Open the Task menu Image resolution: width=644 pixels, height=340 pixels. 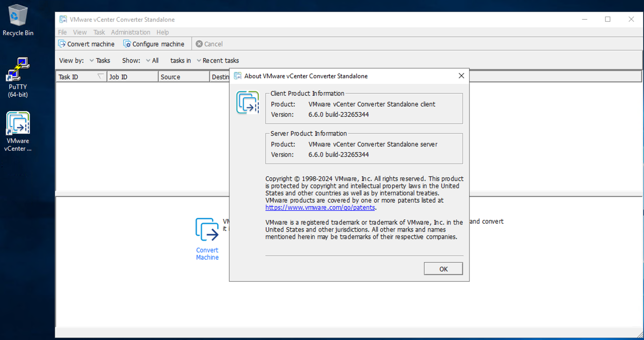[x=99, y=32]
